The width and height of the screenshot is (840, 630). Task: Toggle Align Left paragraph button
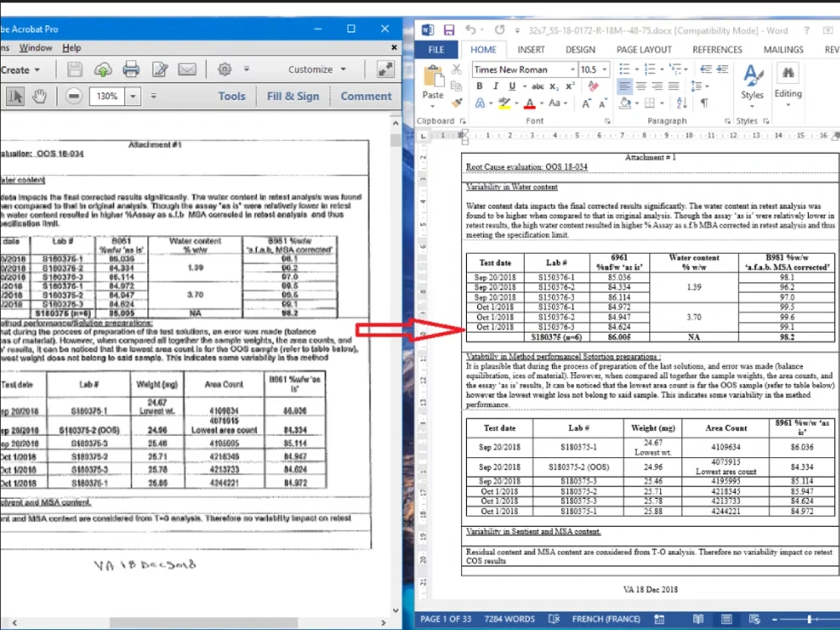(624, 86)
